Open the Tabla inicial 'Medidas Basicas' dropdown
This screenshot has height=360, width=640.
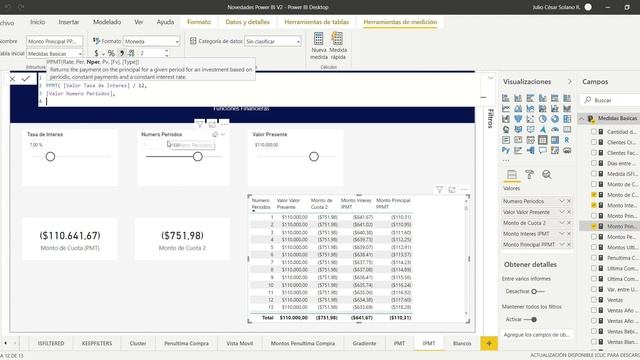click(55, 53)
